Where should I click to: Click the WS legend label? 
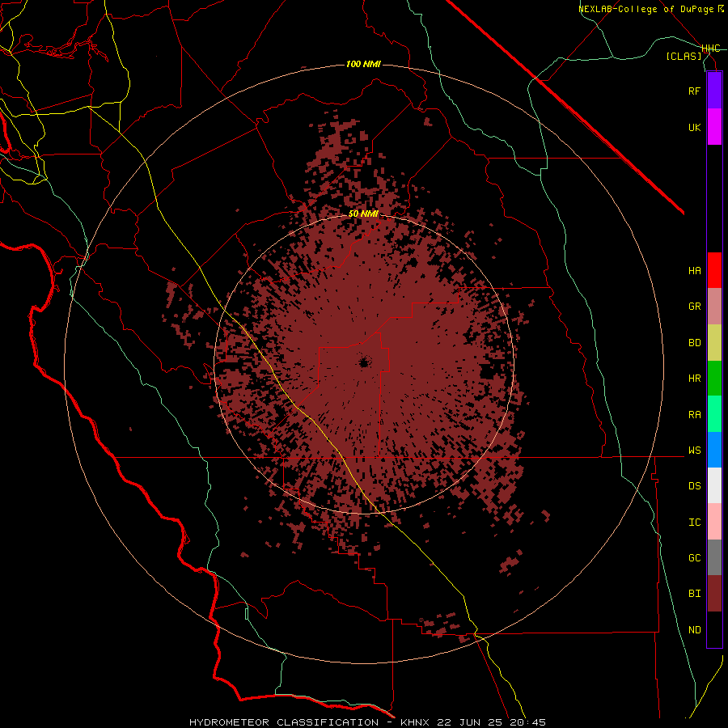(694, 451)
